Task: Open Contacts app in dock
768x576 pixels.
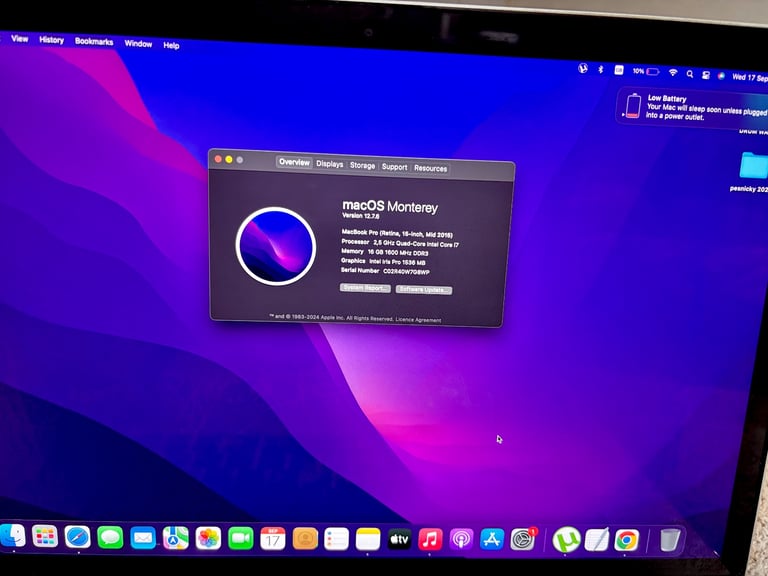Action: (305, 539)
